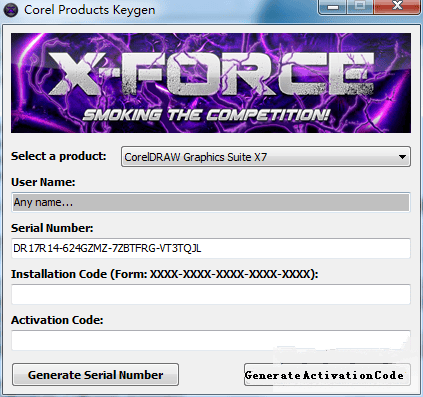Click the X-Force banner image
Image resolution: width=423 pixels, height=397 pixels.
pyautogui.click(x=211, y=83)
